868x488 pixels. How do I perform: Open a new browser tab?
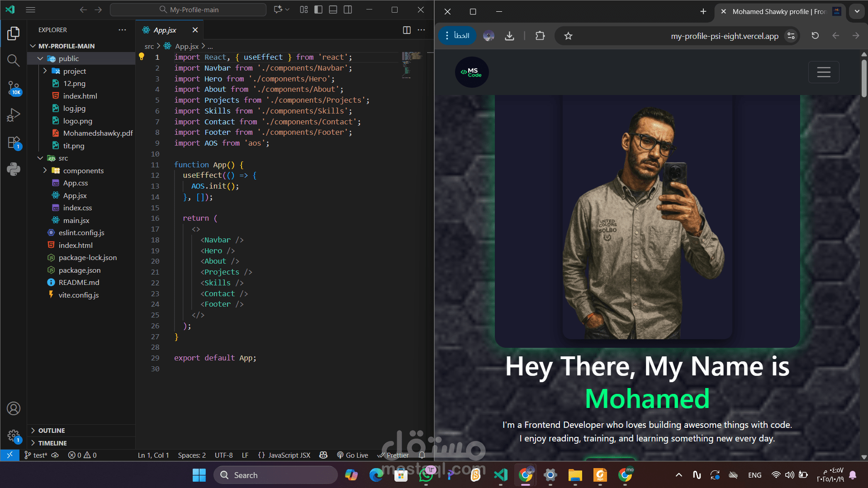703,11
